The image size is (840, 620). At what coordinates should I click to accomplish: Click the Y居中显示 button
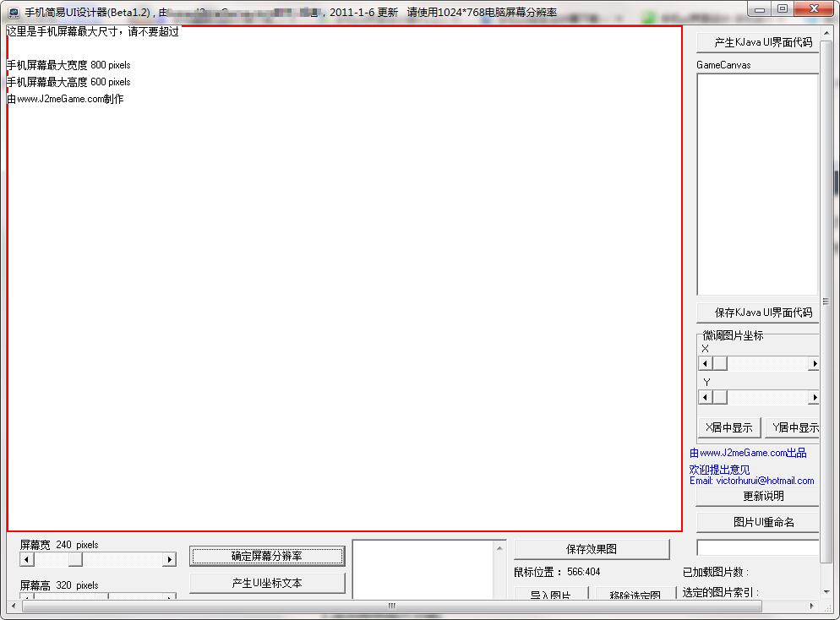[x=793, y=427]
